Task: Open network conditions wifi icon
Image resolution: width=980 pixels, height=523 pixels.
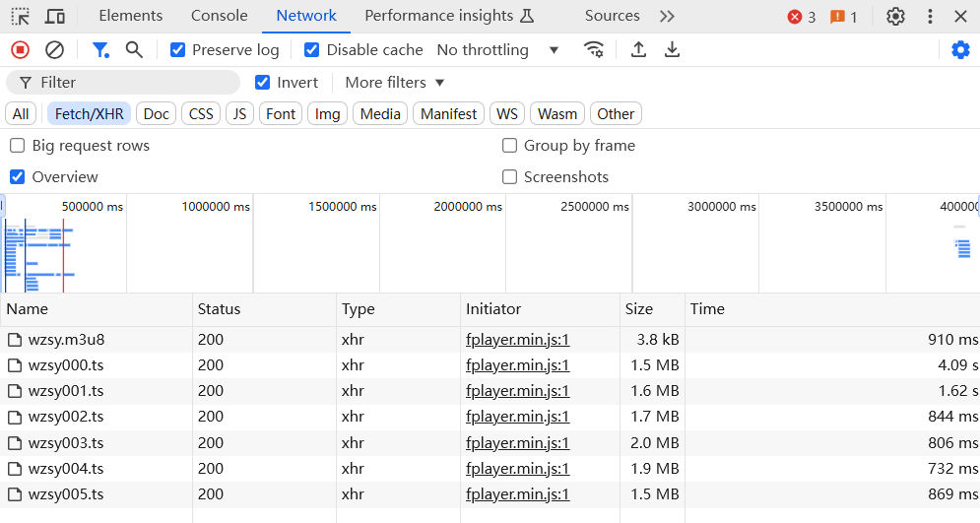Action: click(594, 49)
